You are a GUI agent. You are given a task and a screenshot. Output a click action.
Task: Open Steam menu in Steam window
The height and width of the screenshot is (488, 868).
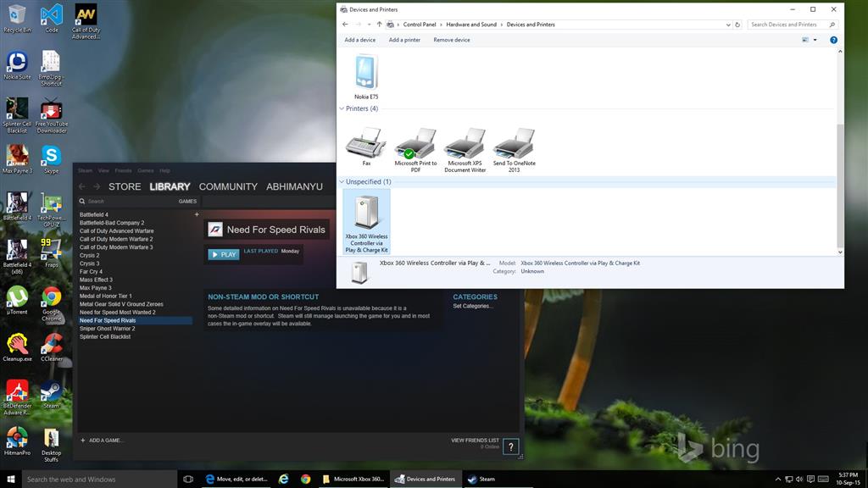(x=86, y=170)
